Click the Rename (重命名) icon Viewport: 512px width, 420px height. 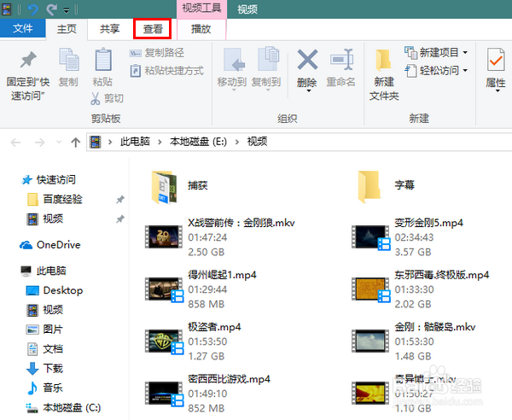pos(341,60)
